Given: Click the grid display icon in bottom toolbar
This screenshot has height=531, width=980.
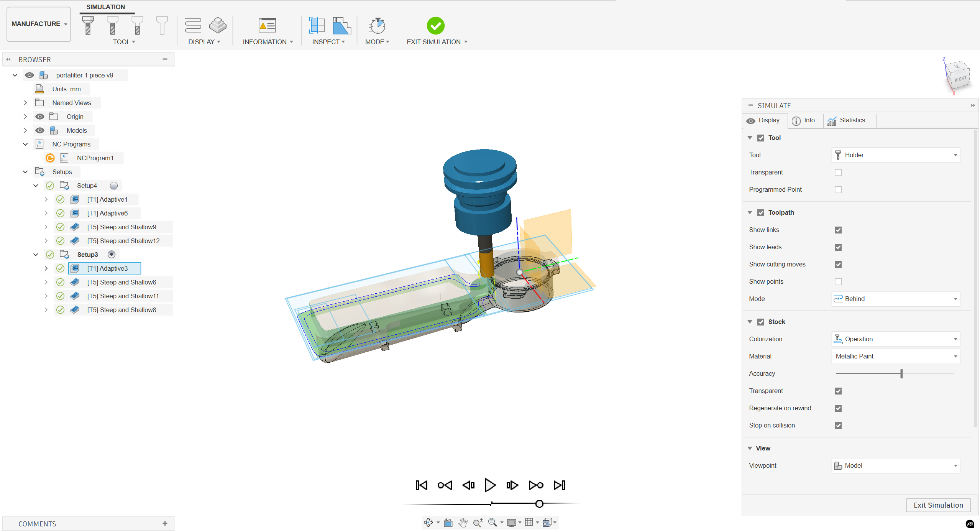Looking at the screenshot, I should pos(529,522).
